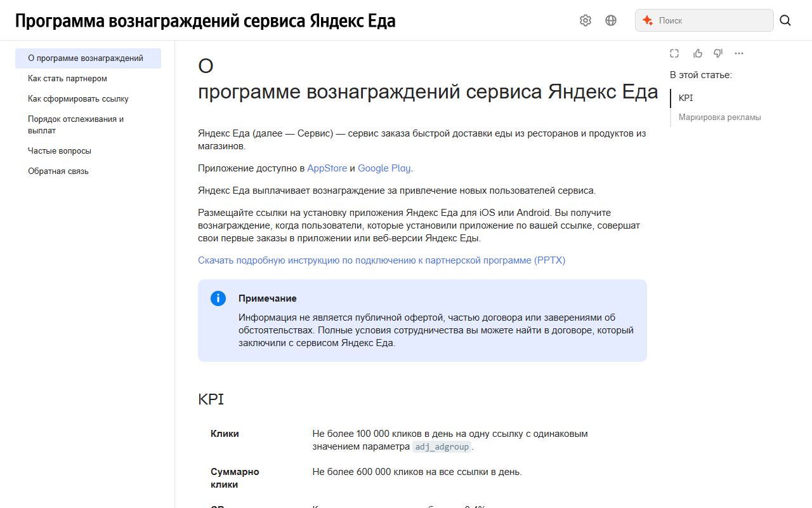Click the Клики row label
812x508 pixels.
coord(225,434)
